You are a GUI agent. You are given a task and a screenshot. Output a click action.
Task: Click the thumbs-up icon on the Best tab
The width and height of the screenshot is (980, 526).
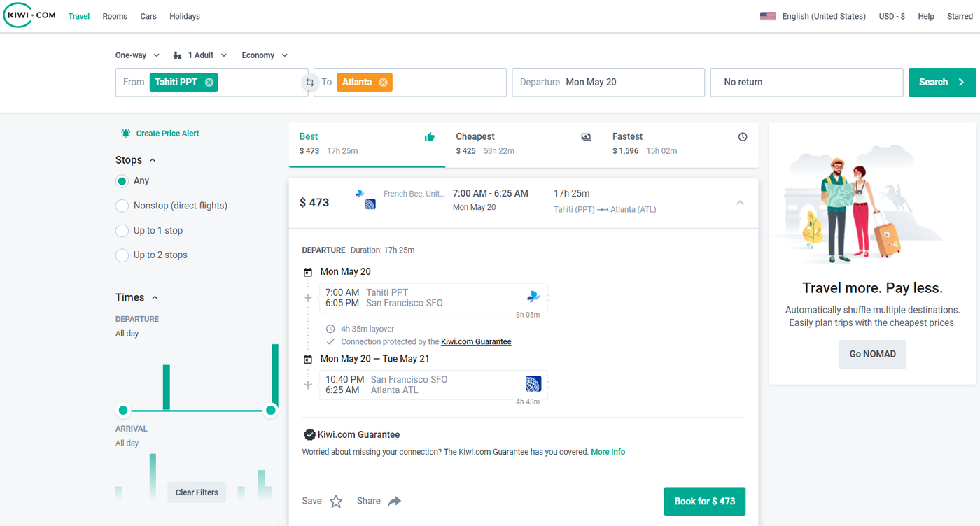(x=430, y=137)
